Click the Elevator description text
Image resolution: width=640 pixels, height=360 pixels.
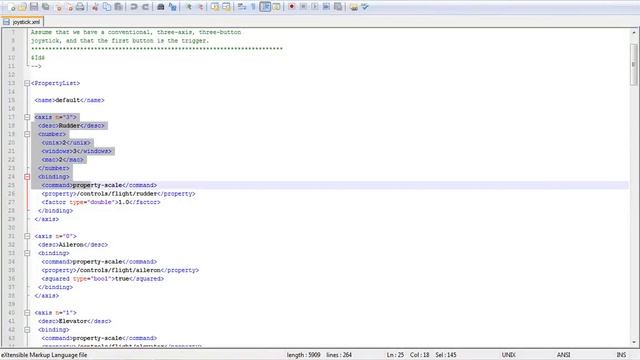coord(73,321)
